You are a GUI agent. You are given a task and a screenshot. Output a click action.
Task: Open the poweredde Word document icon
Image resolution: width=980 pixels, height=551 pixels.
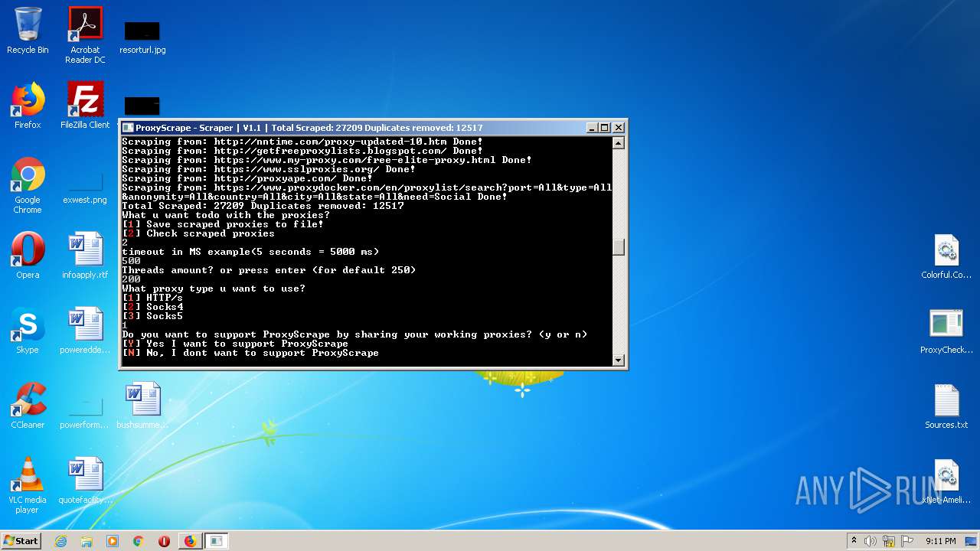pyautogui.click(x=85, y=331)
